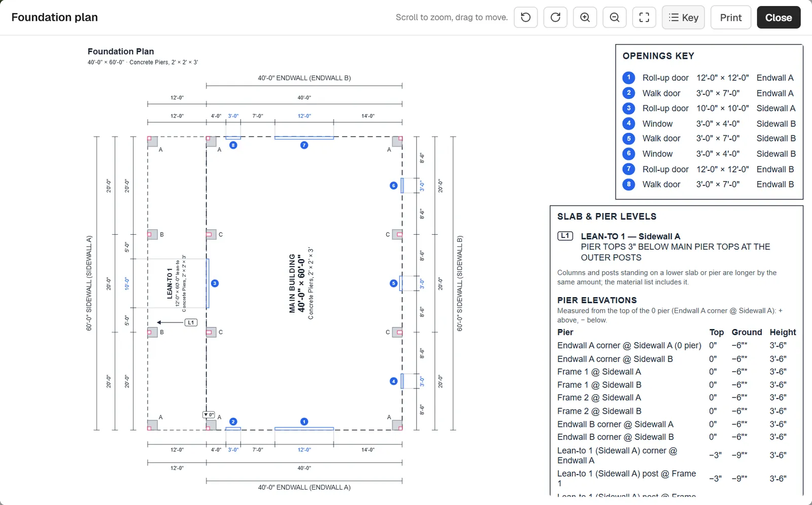Click the 'OPENINGS KEY' heading
Image resolution: width=812 pixels, height=505 pixels.
tap(658, 56)
